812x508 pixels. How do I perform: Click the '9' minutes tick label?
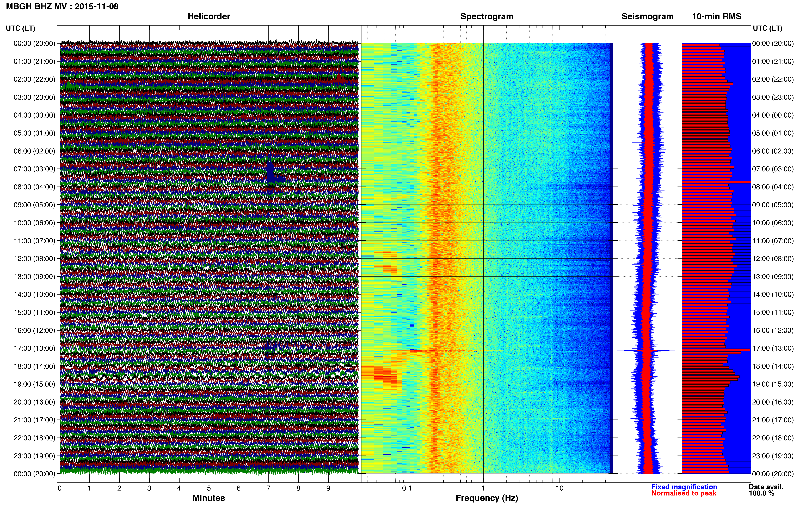(x=328, y=488)
